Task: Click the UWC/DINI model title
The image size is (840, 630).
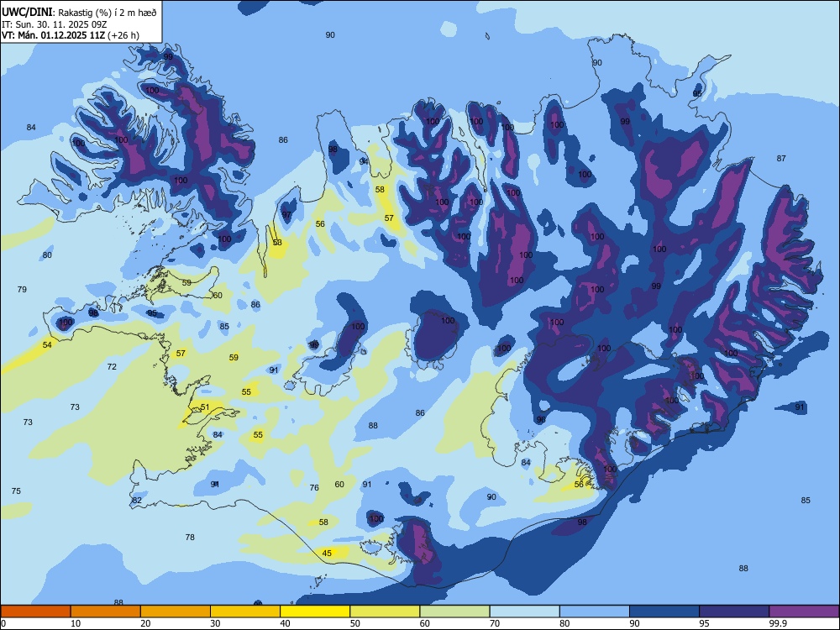Action: tap(28, 12)
